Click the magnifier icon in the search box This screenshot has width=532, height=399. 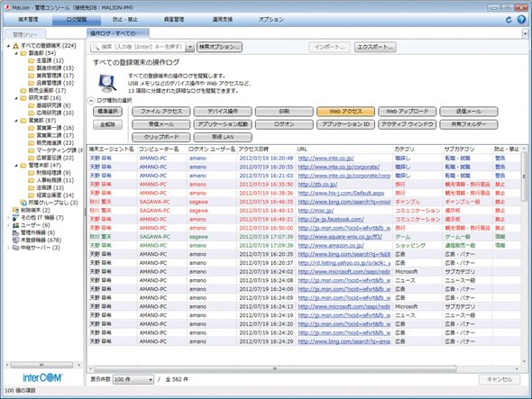point(96,47)
